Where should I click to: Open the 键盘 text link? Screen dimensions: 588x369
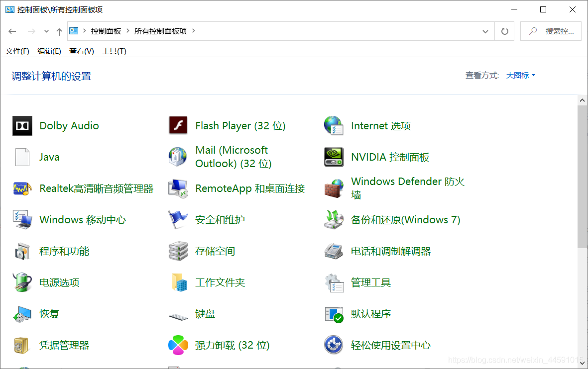[x=205, y=314]
